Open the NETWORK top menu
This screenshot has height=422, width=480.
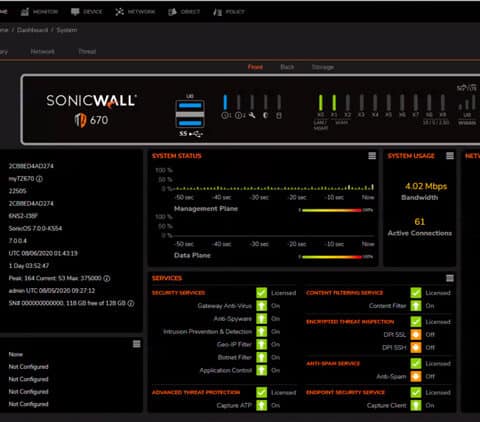point(135,12)
